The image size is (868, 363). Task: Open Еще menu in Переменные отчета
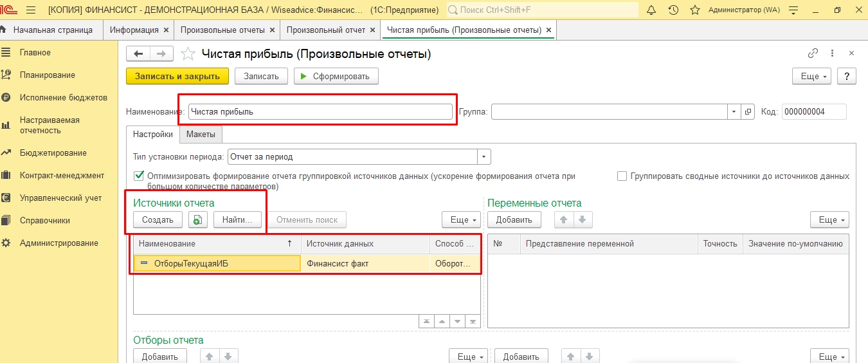pyautogui.click(x=829, y=219)
